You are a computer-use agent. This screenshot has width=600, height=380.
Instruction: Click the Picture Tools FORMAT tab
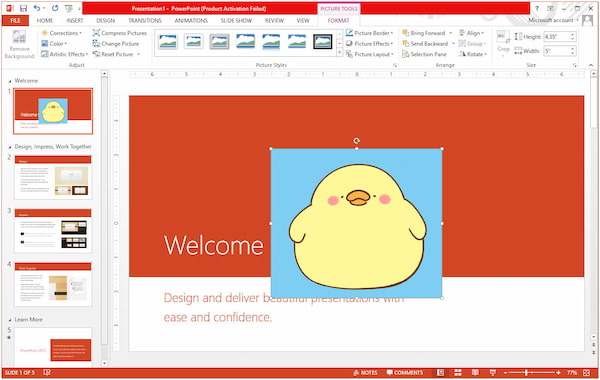[338, 21]
